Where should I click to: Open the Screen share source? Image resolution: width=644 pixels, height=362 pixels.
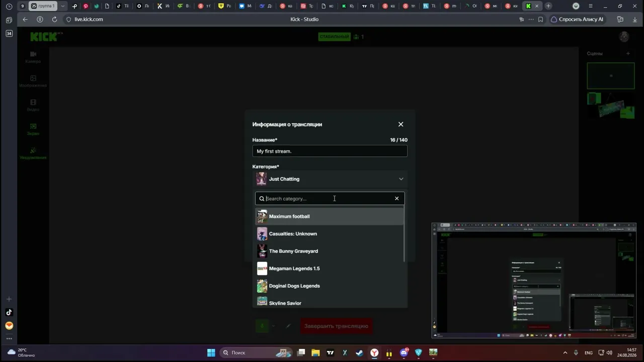[33, 129]
